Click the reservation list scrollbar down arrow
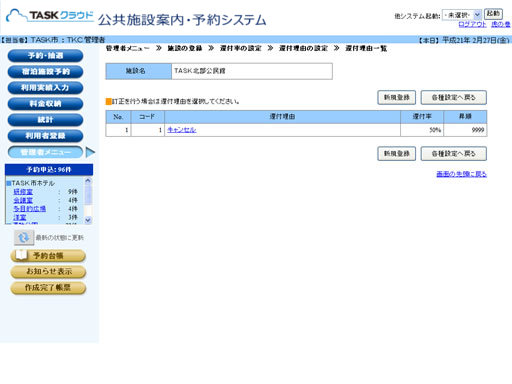The height and width of the screenshot is (384, 512). click(88, 220)
